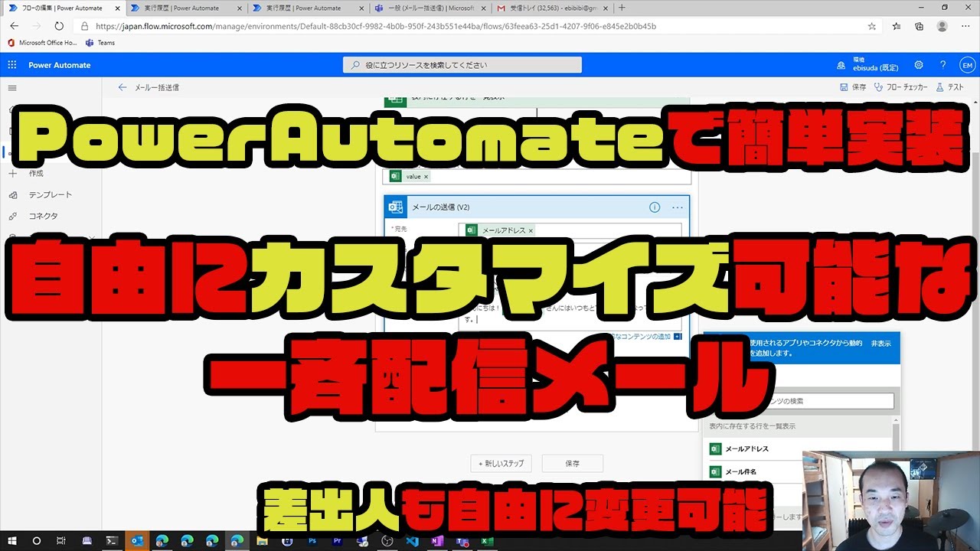This screenshot has height=551, width=980.
Task: Open 作成 in the left navigation
Action: coord(36,174)
